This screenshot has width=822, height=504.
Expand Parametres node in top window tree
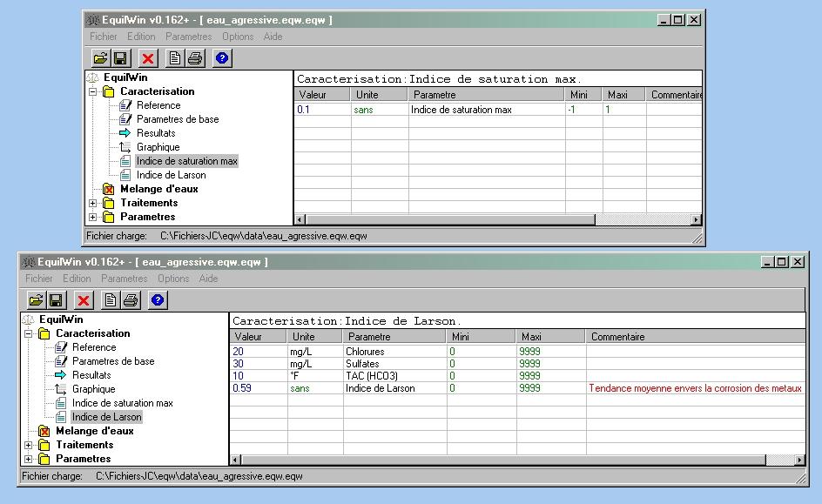93,217
